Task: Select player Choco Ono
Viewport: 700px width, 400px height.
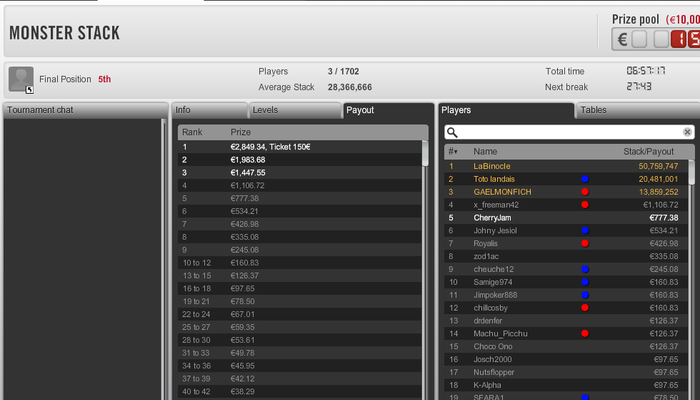Action: 567,346
